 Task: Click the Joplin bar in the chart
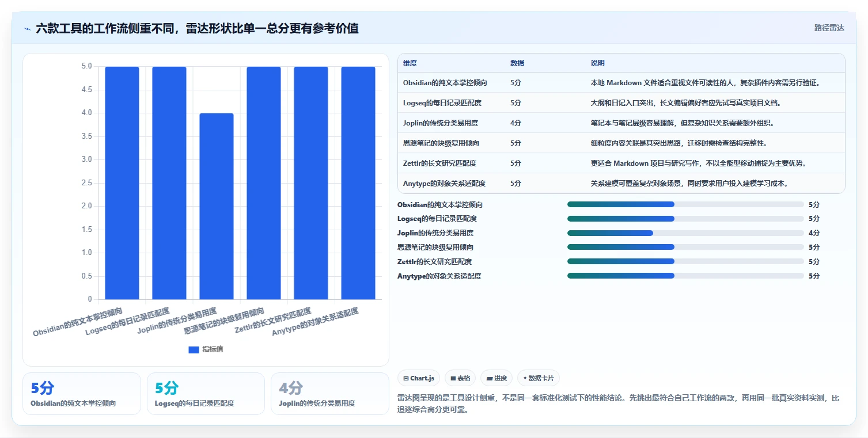tap(217, 206)
